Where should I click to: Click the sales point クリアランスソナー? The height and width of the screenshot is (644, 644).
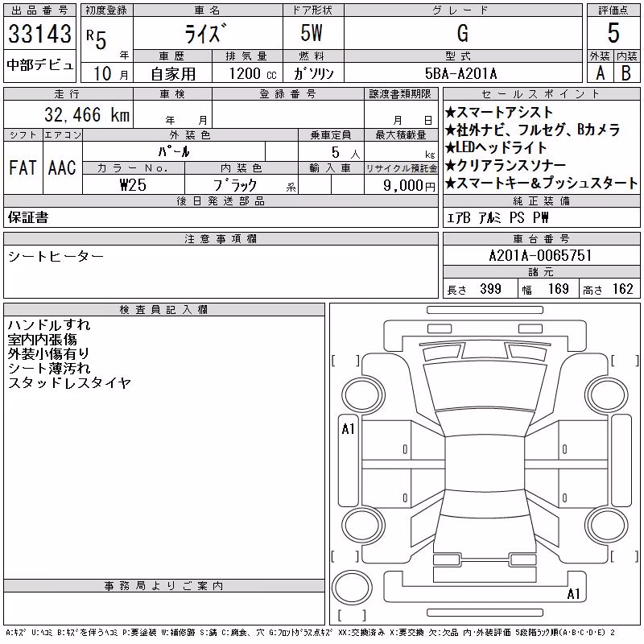506,165
